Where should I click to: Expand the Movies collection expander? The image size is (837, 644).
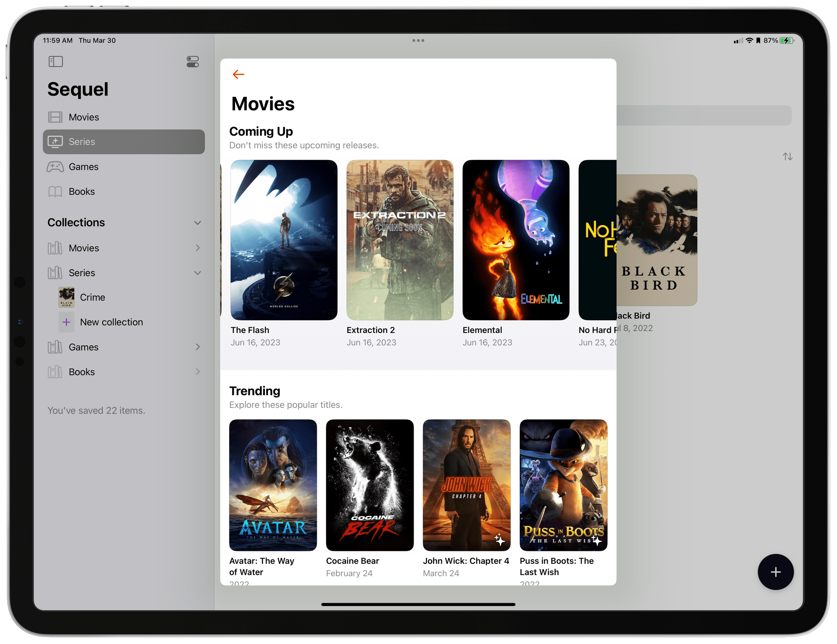[x=196, y=247]
